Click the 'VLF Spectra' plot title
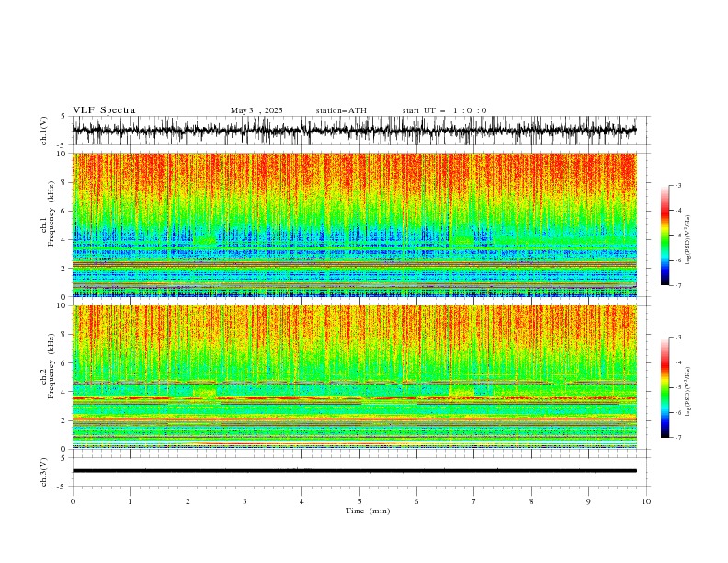The image size is (728, 563). coord(104,110)
